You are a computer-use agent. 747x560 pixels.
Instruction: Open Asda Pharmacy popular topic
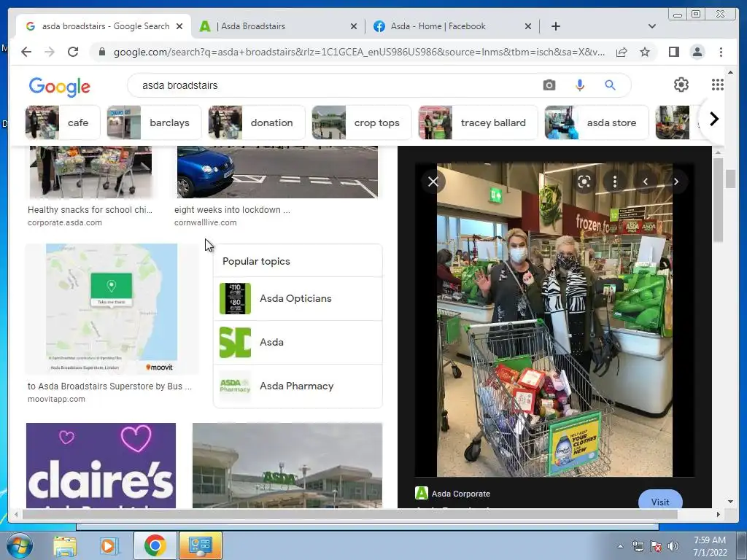298,386
